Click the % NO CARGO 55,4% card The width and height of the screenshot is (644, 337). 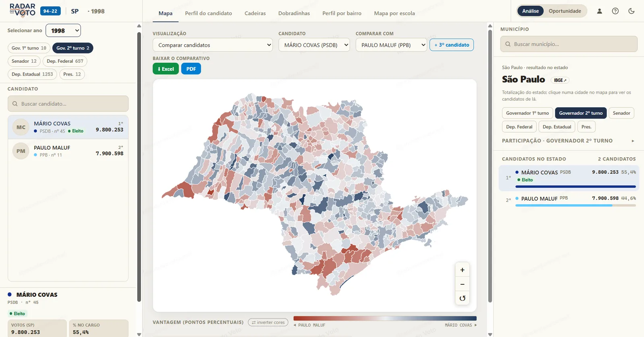point(99,328)
